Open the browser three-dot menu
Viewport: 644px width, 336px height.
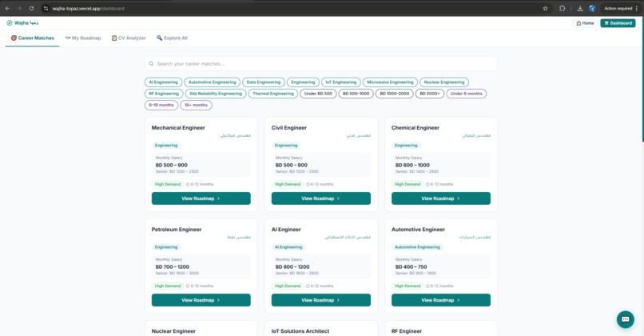point(637,8)
